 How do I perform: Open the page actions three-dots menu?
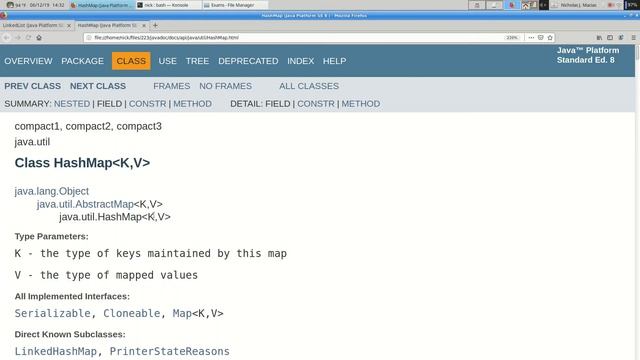pyautogui.click(x=531, y=38)
